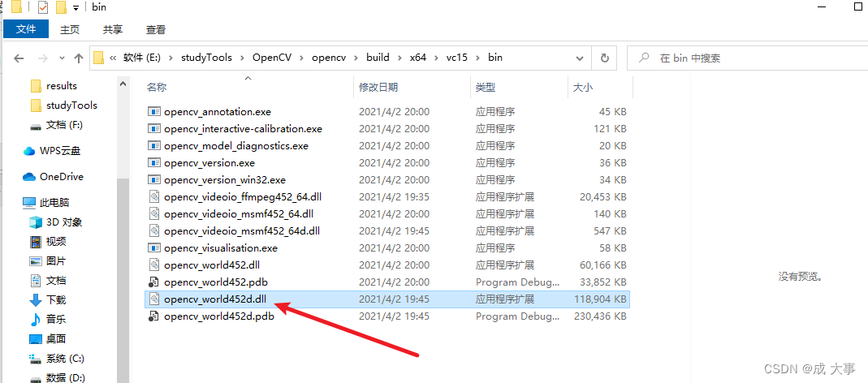Image resolution: width=868 pixels, height=383 pixels.
Task: Click 软件 (E:) breadcrumb in address bar
Action: pos(142,57)
